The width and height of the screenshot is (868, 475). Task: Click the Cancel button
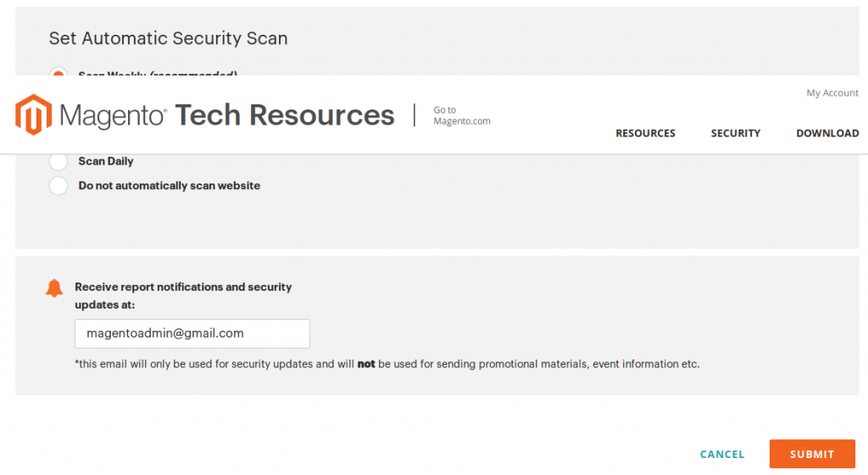[x=722, y=455]
